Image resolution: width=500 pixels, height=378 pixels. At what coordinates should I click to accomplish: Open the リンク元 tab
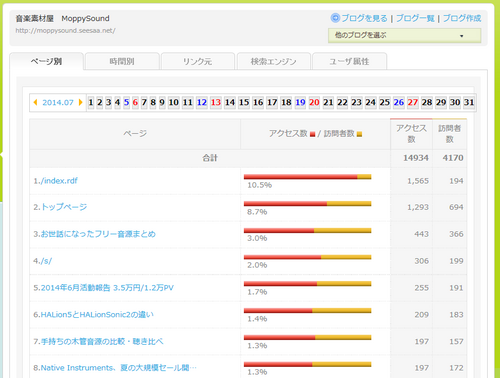198,61
